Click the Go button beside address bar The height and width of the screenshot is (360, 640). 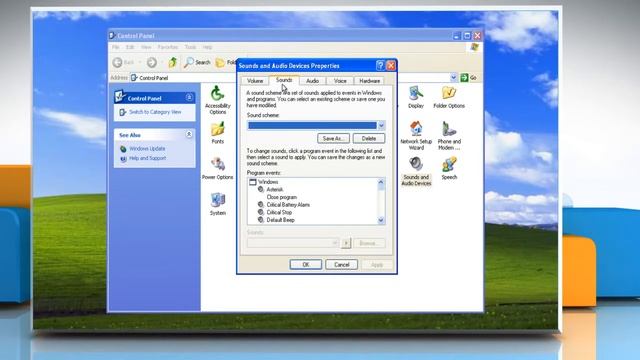point(469,78)
